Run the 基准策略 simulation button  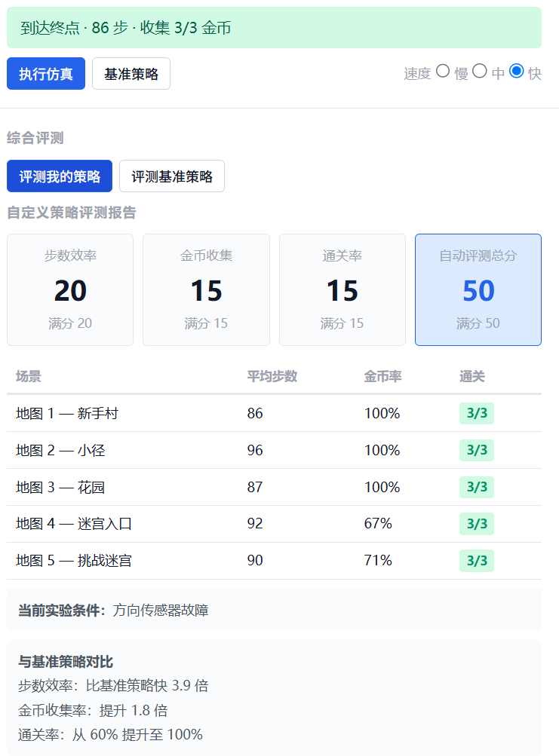coord(131,74)
